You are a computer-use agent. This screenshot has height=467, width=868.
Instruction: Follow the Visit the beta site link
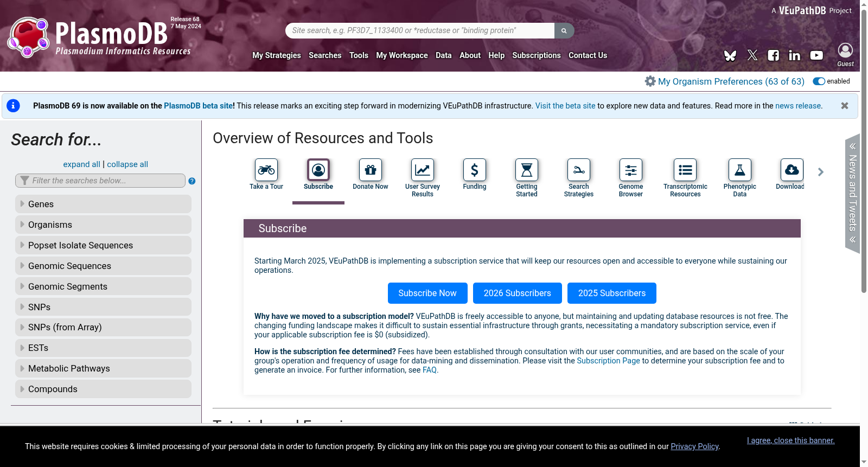565,106
